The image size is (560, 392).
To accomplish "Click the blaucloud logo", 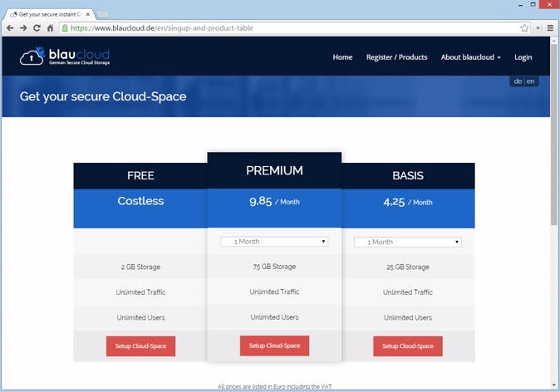I will [x=65, y=56].
